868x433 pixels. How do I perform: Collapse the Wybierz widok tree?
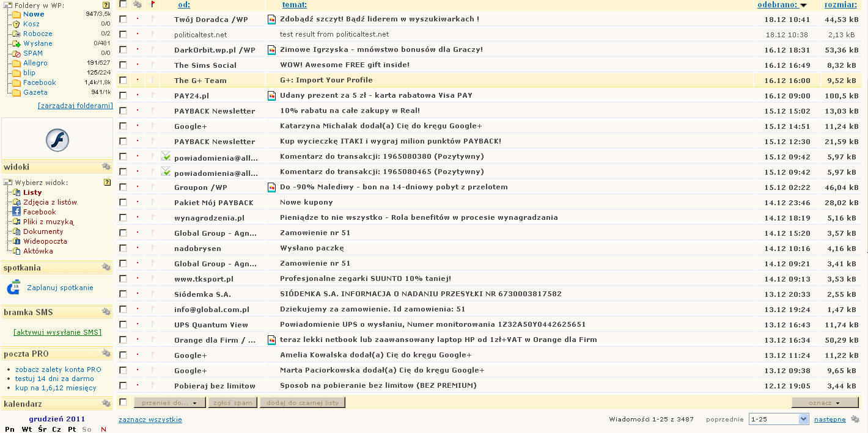tap(7, 182)
